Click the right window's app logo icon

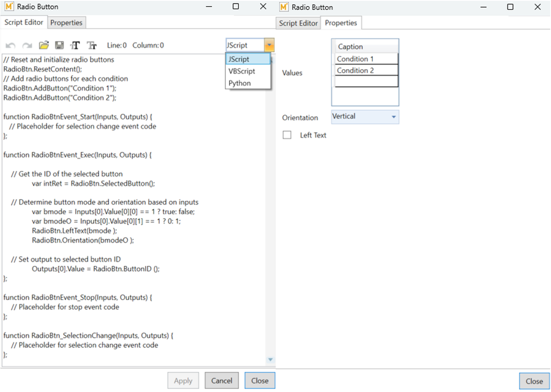point(284,7)
